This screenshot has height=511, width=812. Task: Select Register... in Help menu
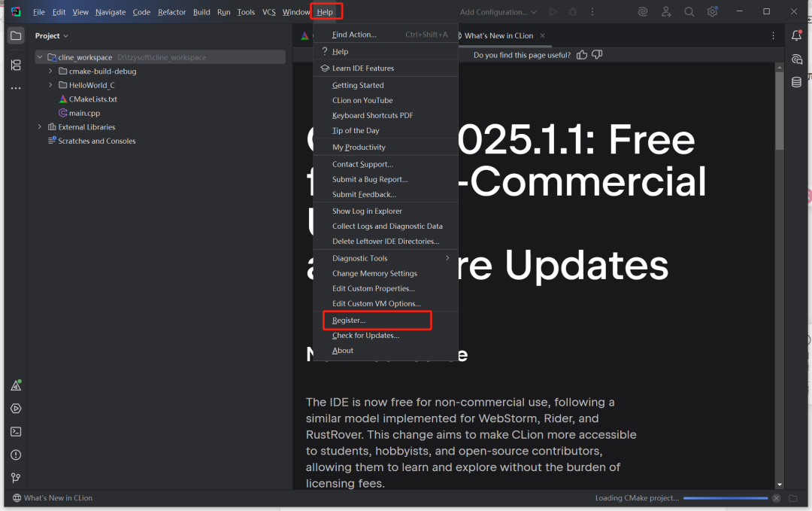[385, 321]
